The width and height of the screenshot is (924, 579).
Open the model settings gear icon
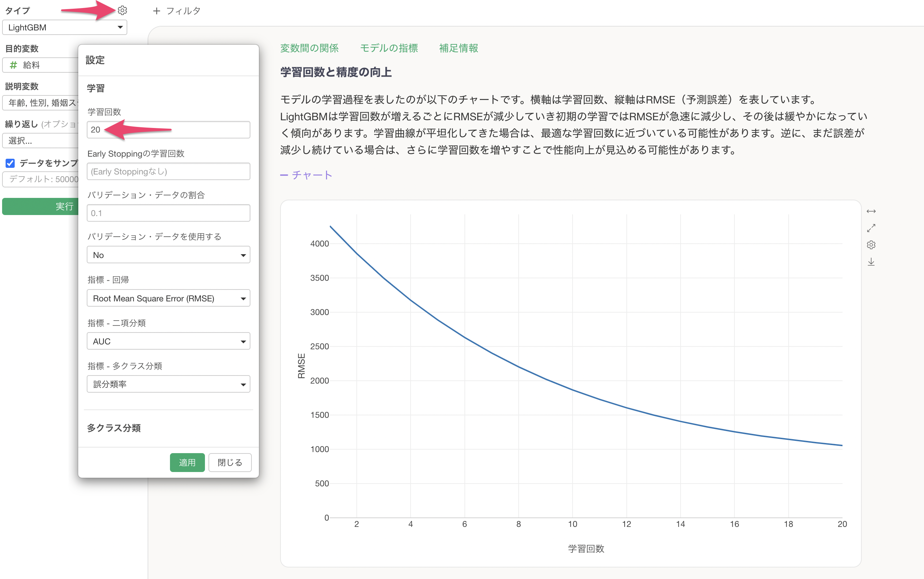tap(122, 10)
